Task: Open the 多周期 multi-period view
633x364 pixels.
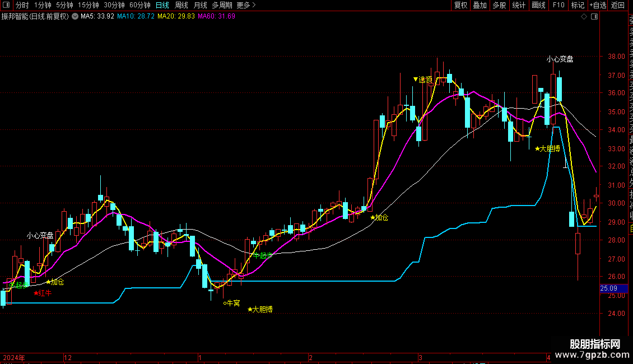Action: (x=222, y=5)
